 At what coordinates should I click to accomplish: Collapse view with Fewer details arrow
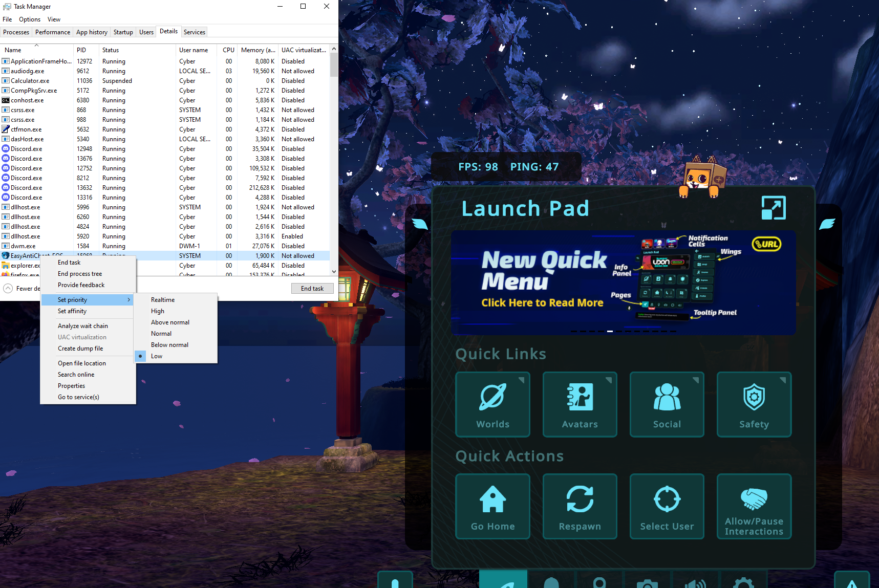click(x=8, y=289)
